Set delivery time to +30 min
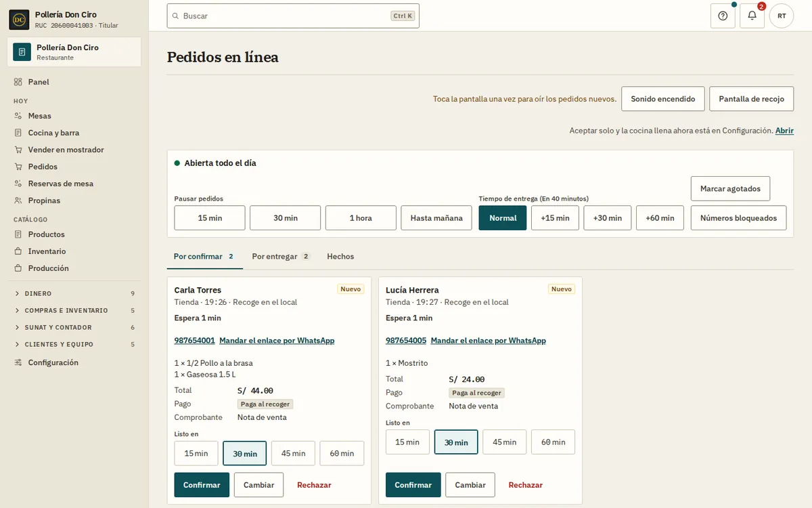This screenshot has height=508, width=812. [x=608, y=218]
